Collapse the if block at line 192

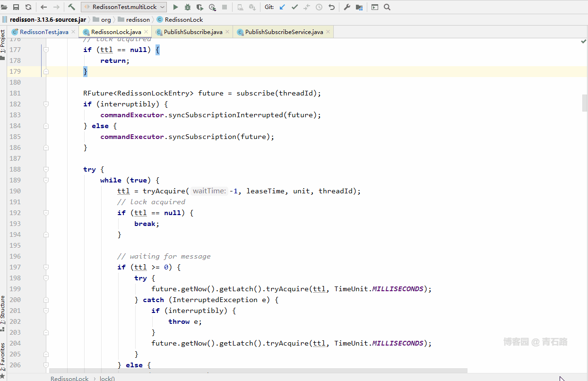[46, 213]
